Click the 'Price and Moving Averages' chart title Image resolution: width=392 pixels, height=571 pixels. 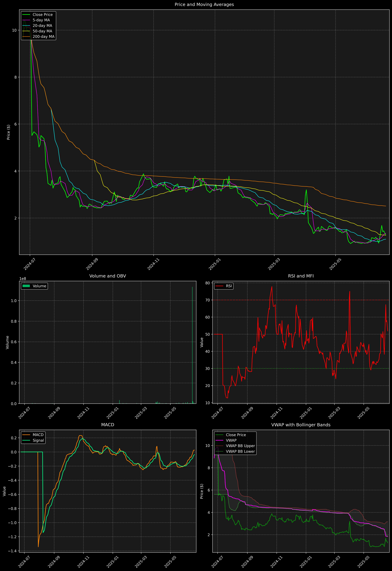204,4
